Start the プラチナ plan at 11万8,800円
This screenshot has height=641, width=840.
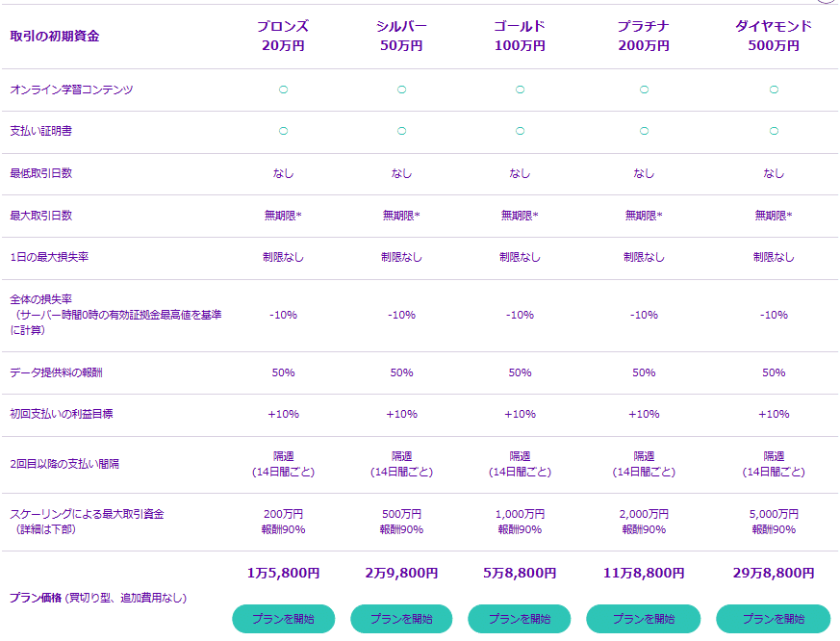pos(644,619)
